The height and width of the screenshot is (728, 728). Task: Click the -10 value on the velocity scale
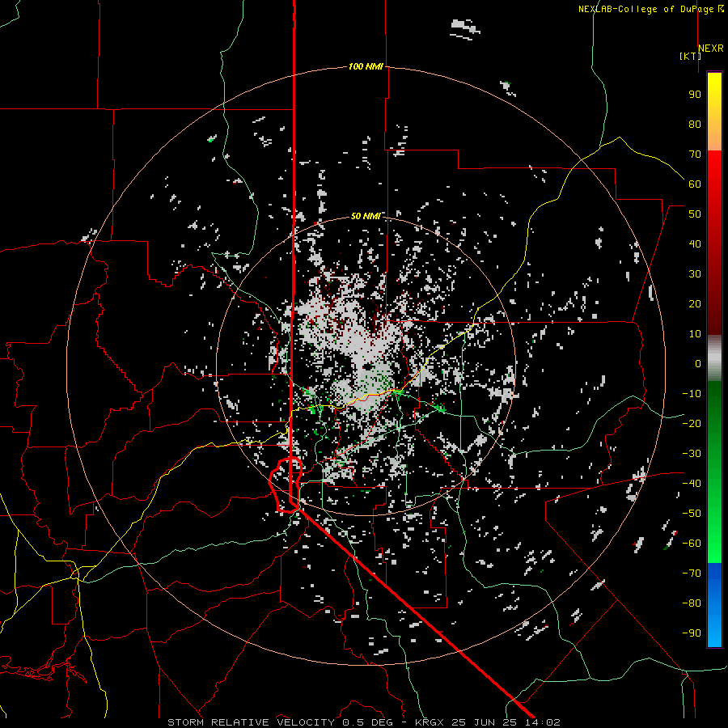click(x=692, y=394)
